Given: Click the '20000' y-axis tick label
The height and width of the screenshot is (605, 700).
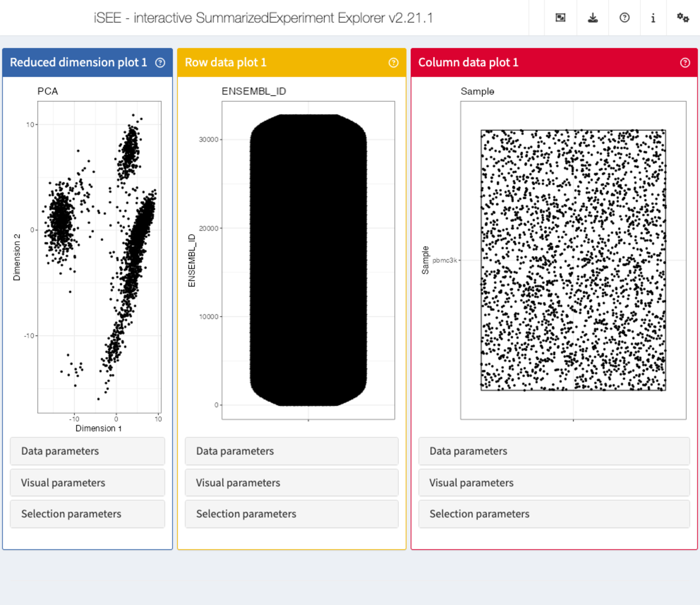Looking at the screenshot, I should tap(209, 228).
